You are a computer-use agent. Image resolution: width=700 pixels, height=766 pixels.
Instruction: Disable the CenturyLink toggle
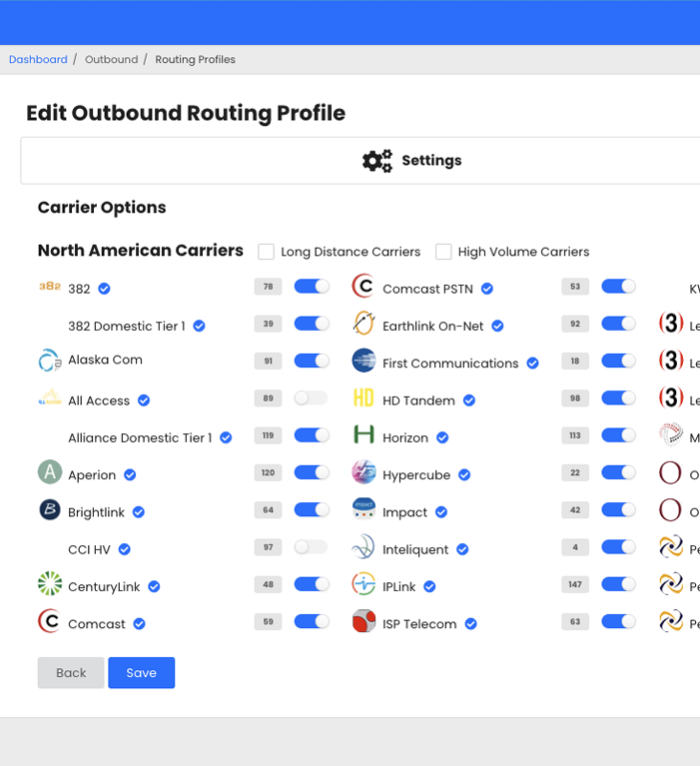click(x=312, y=584)
